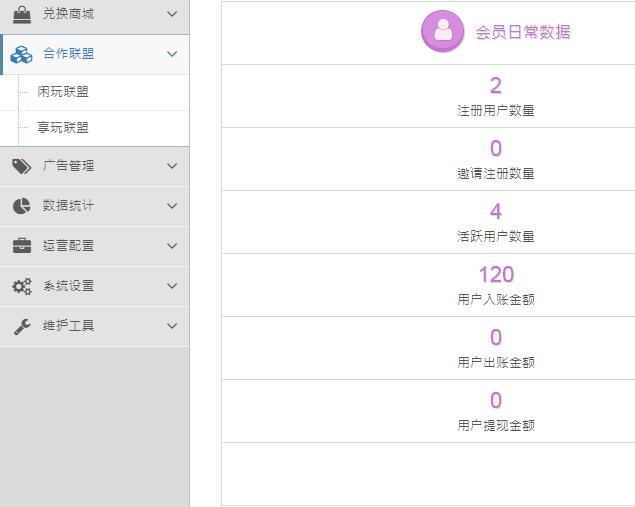Click the value 0 above 用户提现金额
Screen dimensions: 635x507
496,400
